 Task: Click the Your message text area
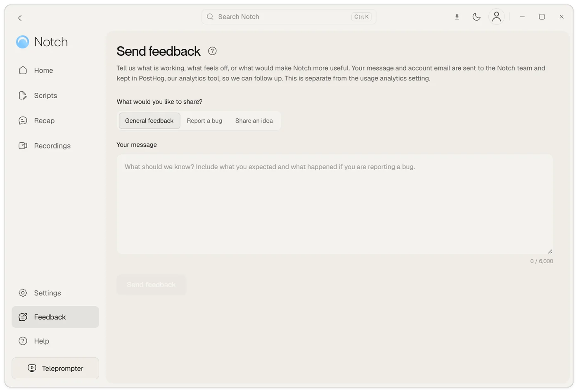click(x=335, y=204)
